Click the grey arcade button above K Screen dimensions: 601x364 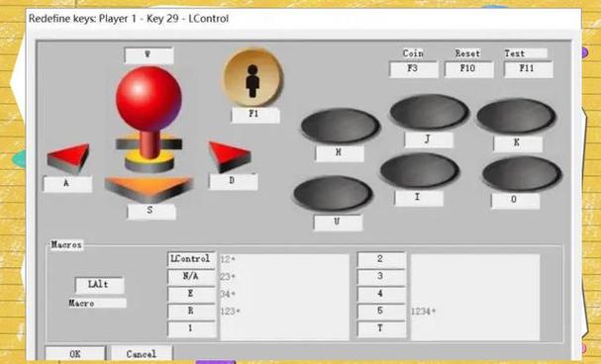coord(516,116)
